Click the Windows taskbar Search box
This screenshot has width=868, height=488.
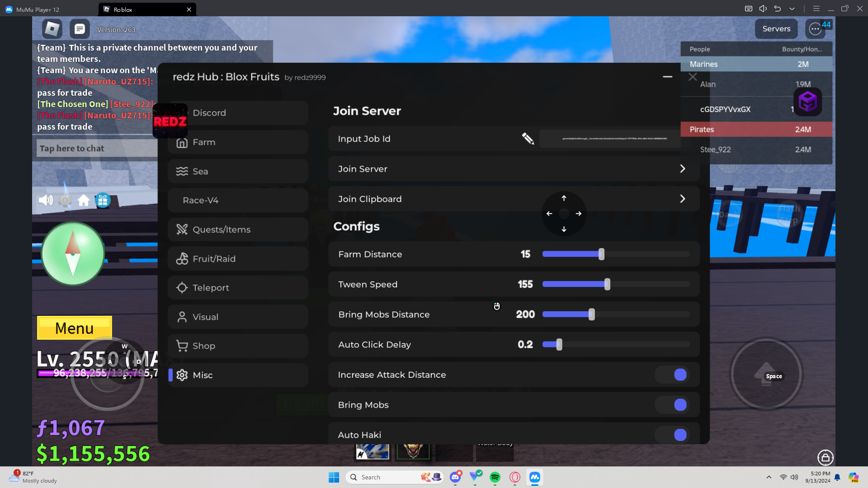395,477
